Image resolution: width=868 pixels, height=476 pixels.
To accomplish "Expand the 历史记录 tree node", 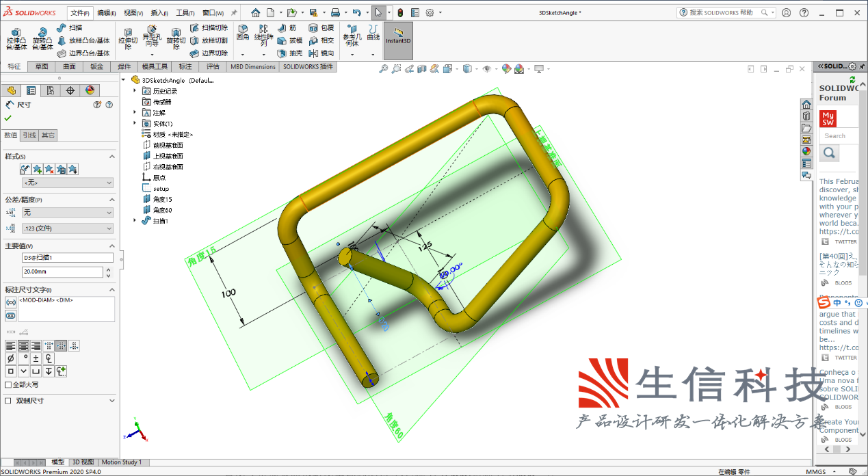I will (x=135, y=91).
